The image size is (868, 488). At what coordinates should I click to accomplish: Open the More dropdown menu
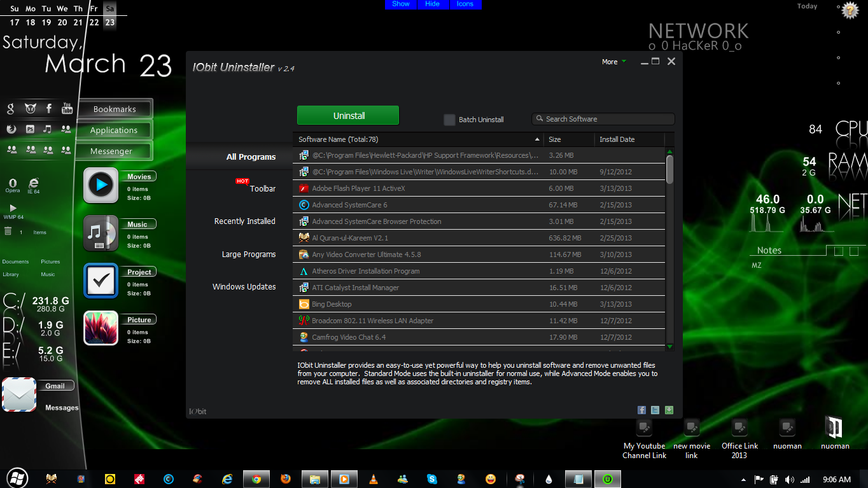614,62
